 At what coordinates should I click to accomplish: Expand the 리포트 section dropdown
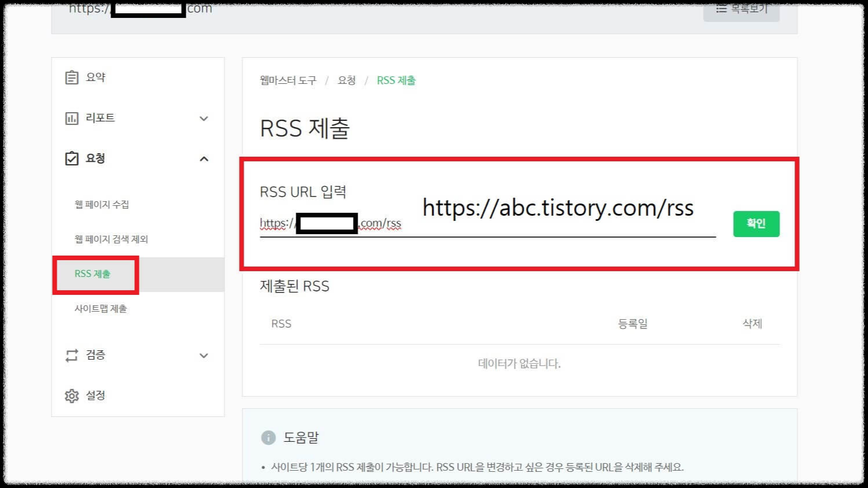click(203, 118)
